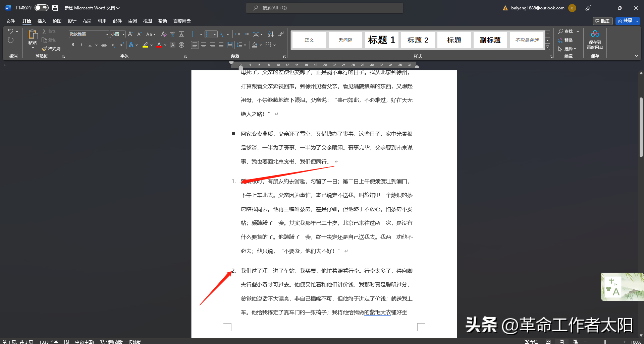This screenshot has width=644, height=344.
Task: Click the Replace (替换) button
Action: click(x=566, y=40)
